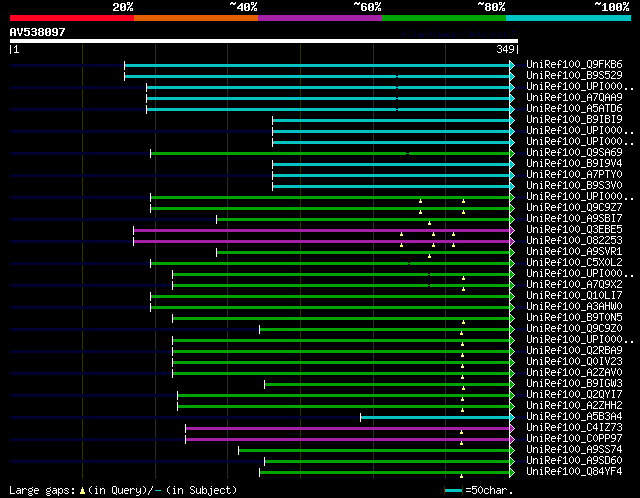
Task: Open hit UniRef100_C4IZ73
Action: point(574,428)
